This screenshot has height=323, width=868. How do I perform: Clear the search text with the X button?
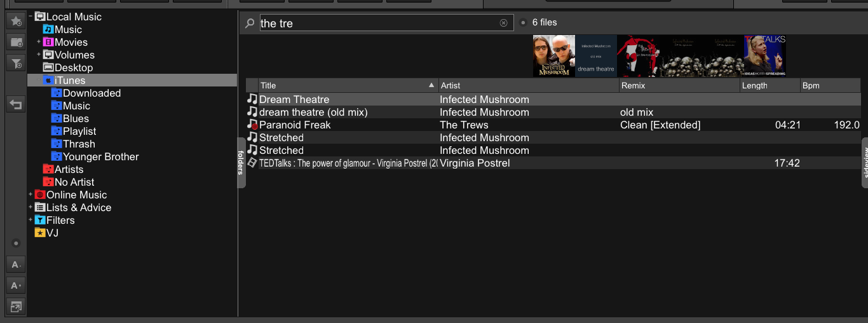point(504,23)
